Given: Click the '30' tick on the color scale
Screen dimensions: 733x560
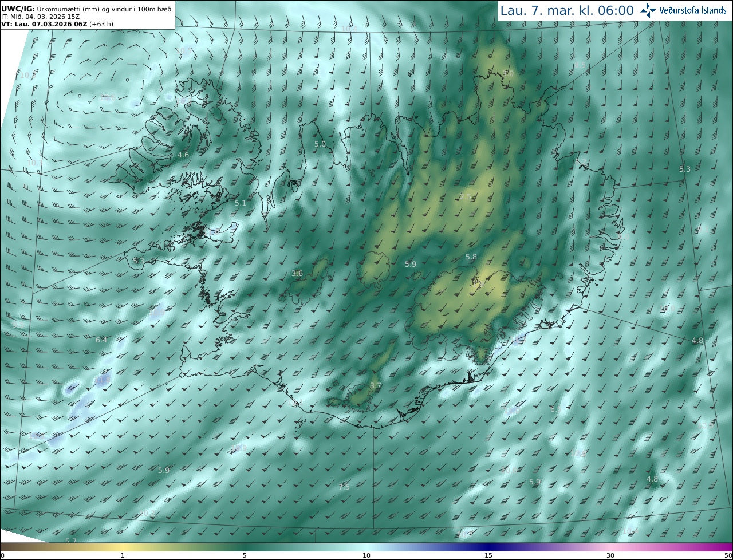Looking at the screenshot, I should pyautogui.click(x=610, y=555).
